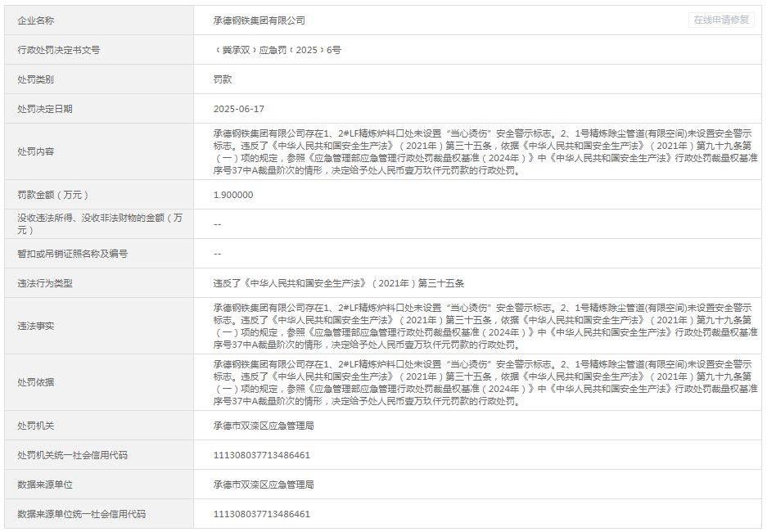767x532 pixels.
Task: Select the paragraph text in the 处罚依据 row
Action: coord(485,382)
